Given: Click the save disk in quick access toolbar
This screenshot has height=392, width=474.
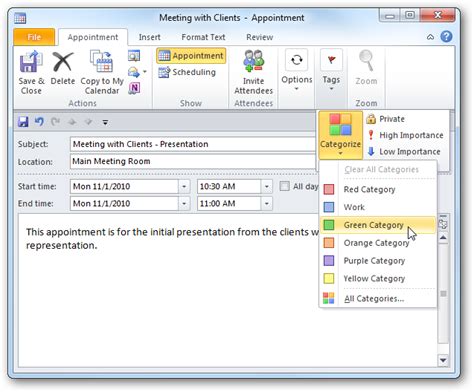Looking at the screenshot, I should pos(23,122).
